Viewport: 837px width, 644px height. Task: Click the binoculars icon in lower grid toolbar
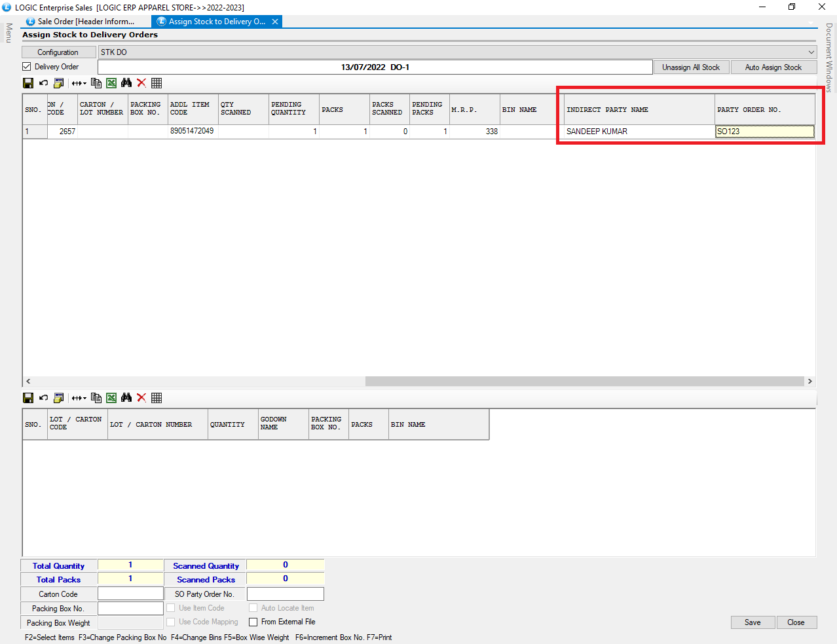[x=126, y=398]
